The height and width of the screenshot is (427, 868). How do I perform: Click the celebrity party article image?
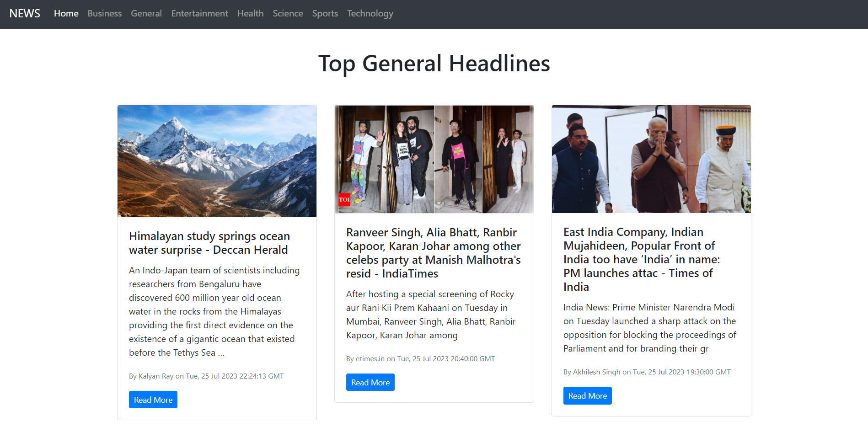pyautogui.click(x=434, y=159)
